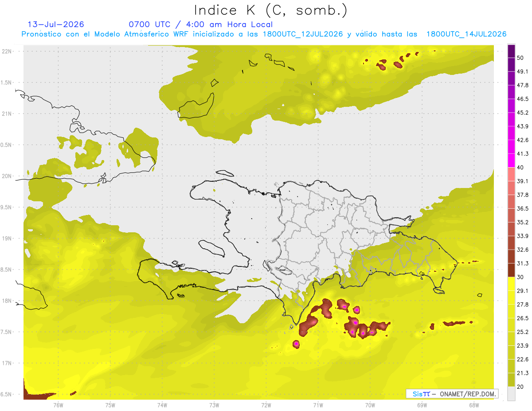Click the '30' colorbar value

521,277
